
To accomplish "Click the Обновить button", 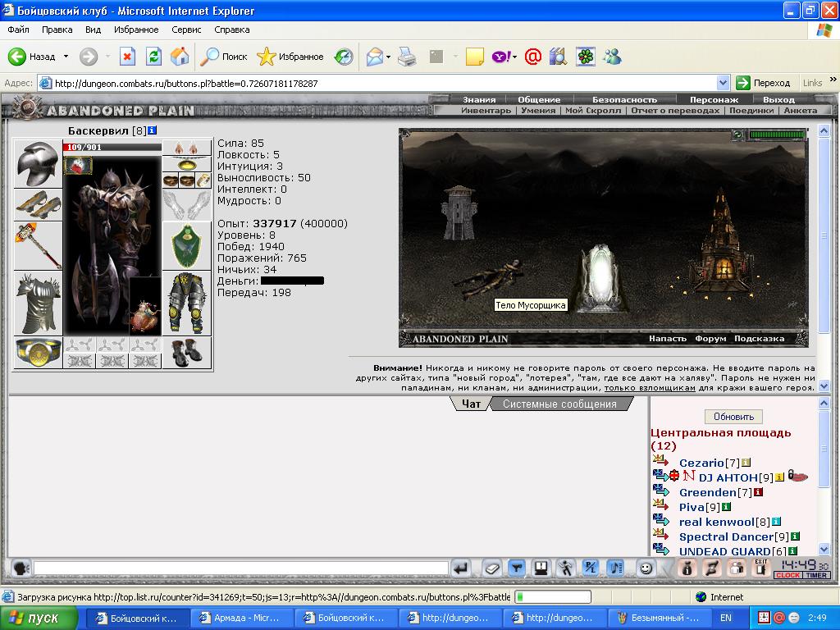I will click(733, 416).
